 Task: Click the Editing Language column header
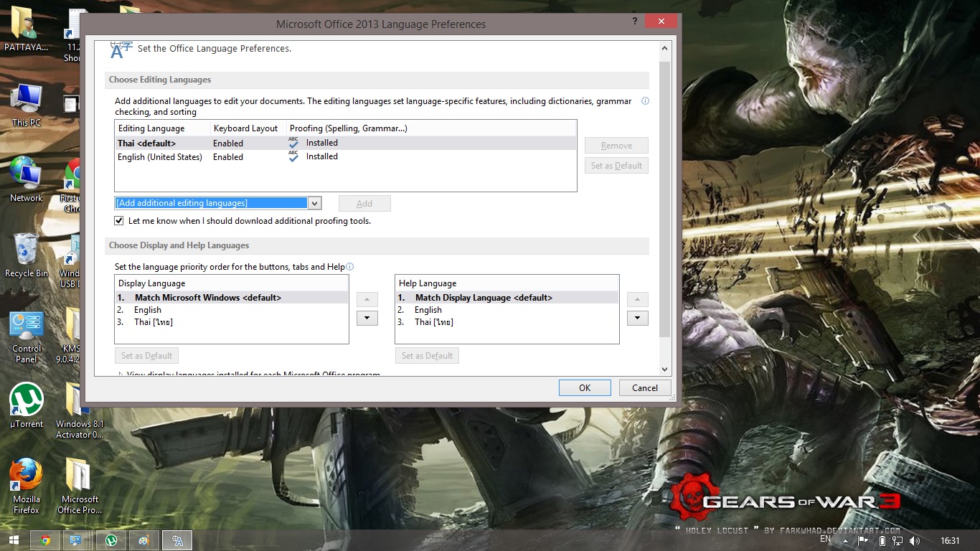coord(163,128)
